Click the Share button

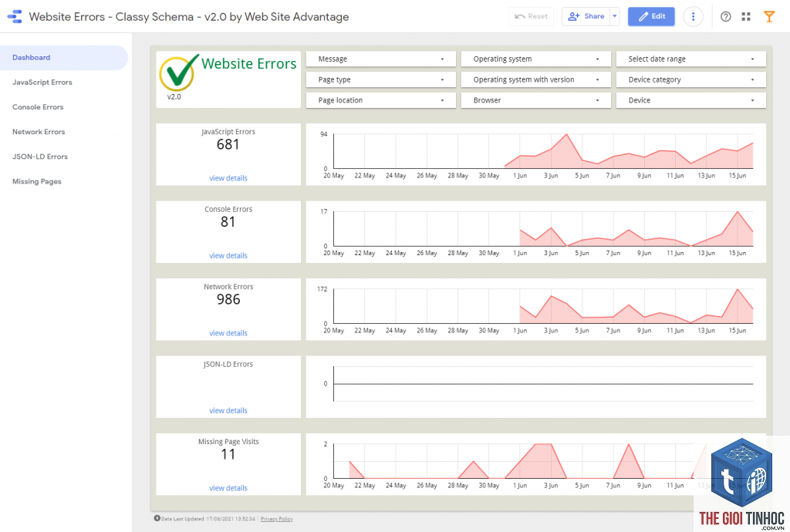point(586,17)
